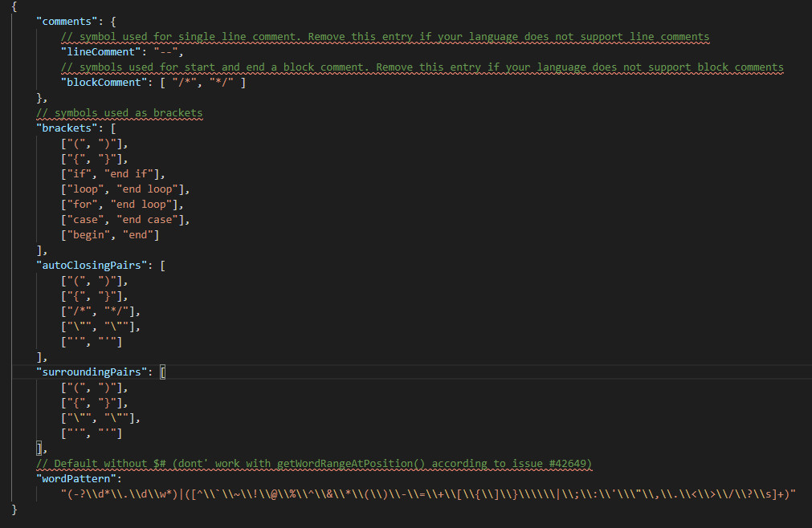This screenshot has width=812, height=528.
Task: Select the "case" bracket string
Action: 90,219
